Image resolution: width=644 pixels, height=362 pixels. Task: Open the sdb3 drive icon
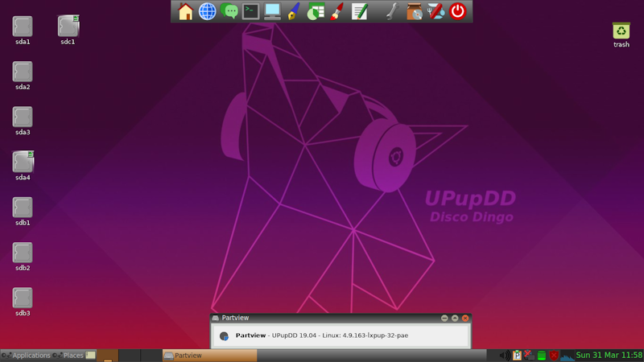point(23,298)
